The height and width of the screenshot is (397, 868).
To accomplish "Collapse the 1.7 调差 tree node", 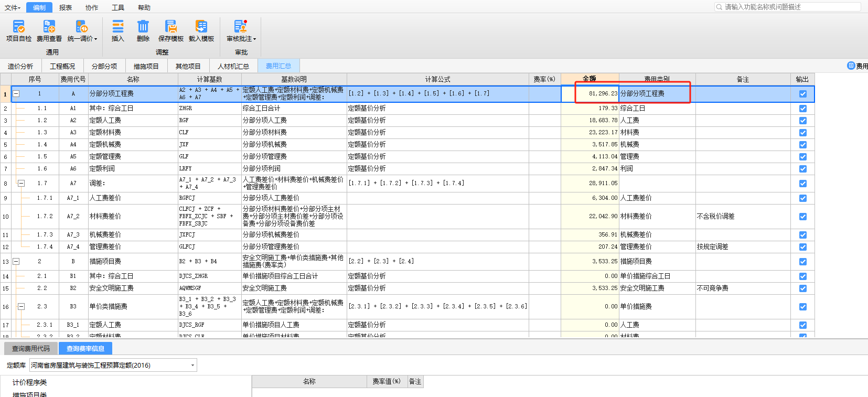I will click(22, 184).
